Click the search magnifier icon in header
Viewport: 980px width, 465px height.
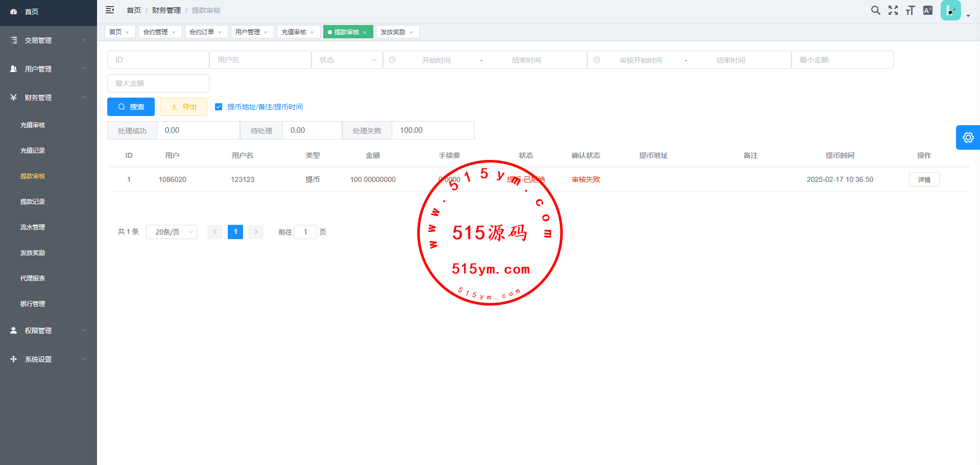click(x=875, y=10)
